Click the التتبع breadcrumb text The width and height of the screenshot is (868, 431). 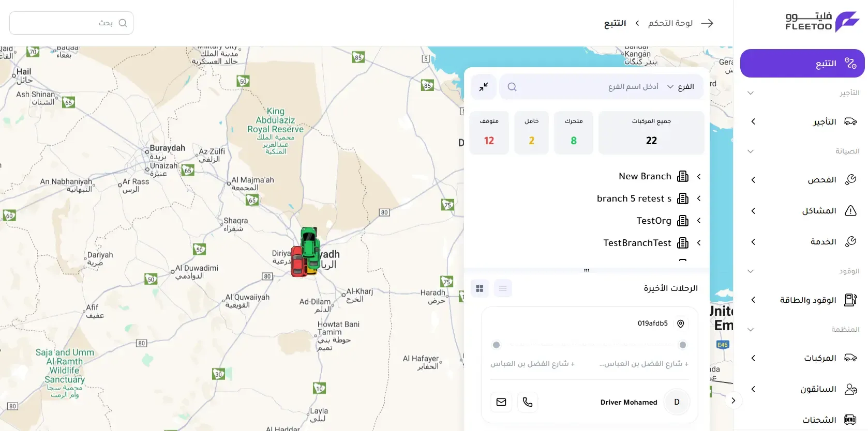(615, 23)
